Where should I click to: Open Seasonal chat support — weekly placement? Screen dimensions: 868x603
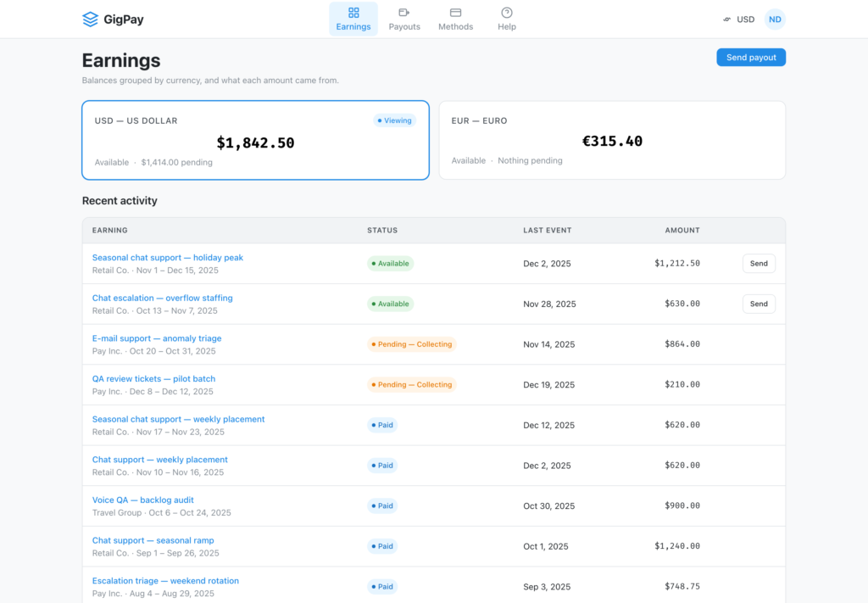click(x=178, y=419)
